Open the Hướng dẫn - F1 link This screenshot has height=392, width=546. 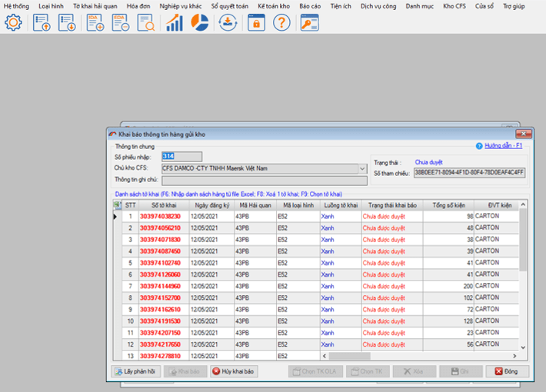(x=503, y=145)
